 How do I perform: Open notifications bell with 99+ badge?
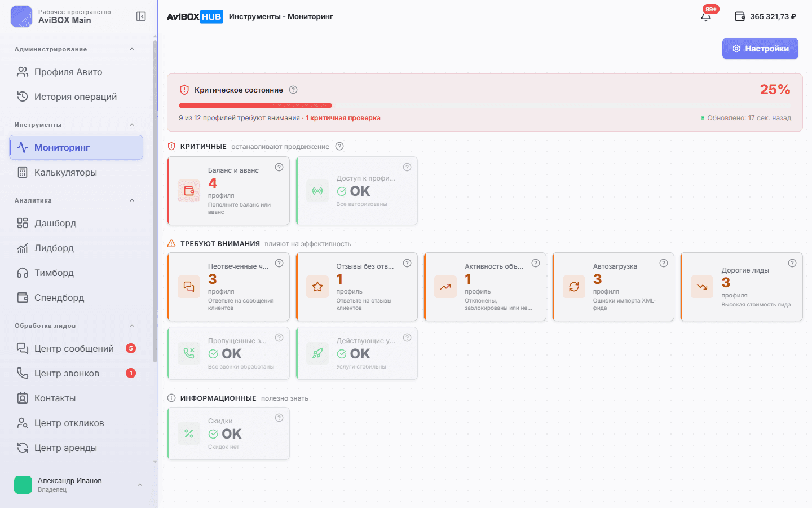pos(706,16)
